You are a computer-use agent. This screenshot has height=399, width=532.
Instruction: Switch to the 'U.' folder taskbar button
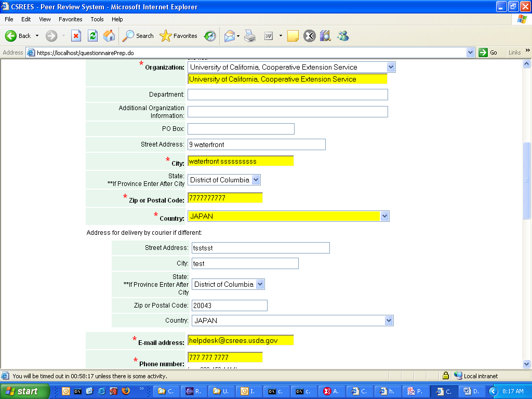pos(221,391)
